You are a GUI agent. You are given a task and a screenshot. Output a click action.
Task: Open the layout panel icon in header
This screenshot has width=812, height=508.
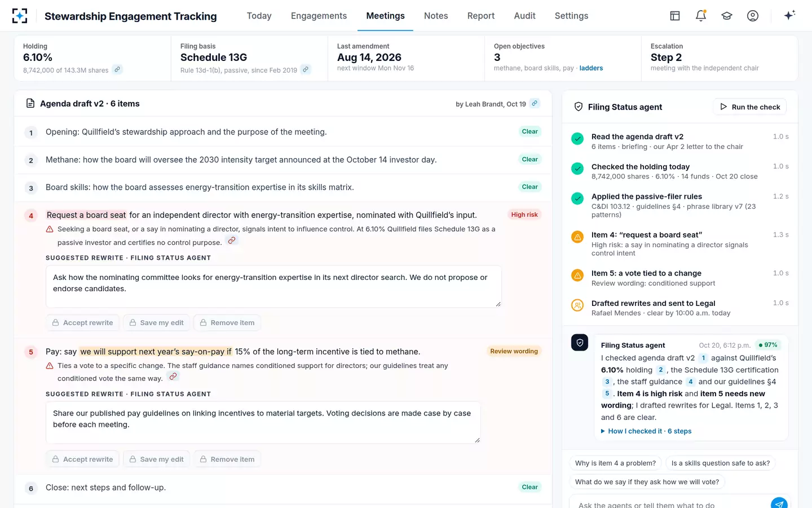pos(675,16)
